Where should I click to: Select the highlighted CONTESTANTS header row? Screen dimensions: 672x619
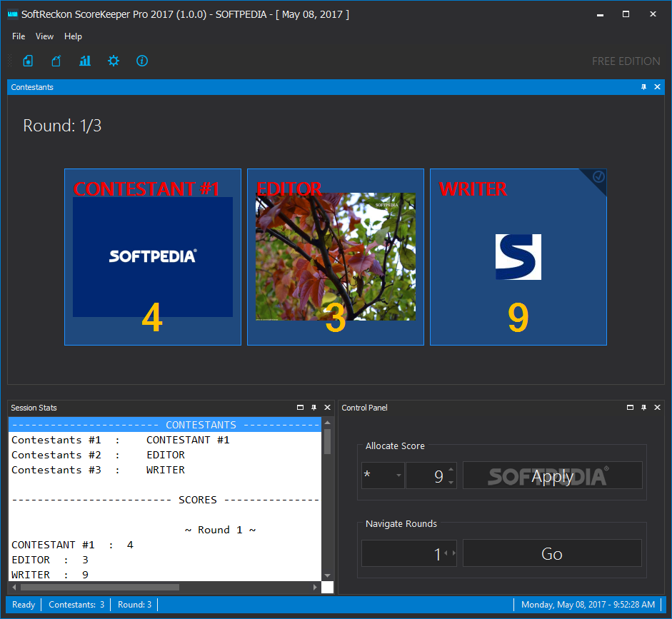(165, 425)
